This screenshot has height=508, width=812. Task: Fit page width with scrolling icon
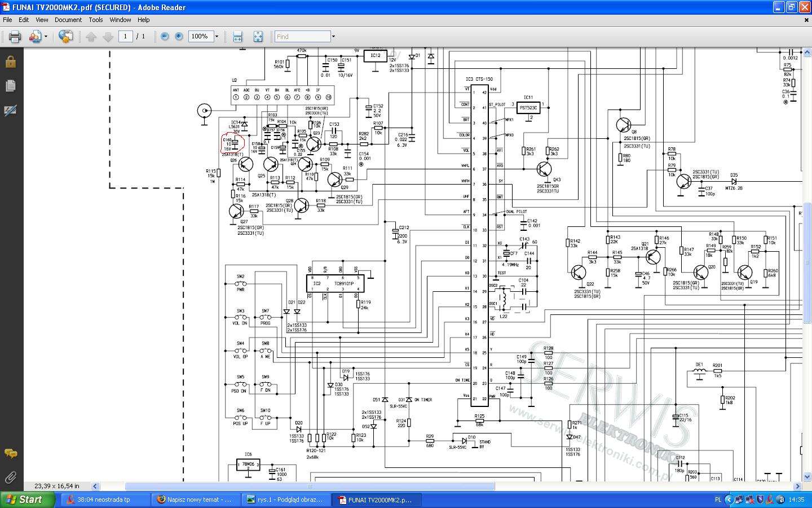[x=237, y=37]
